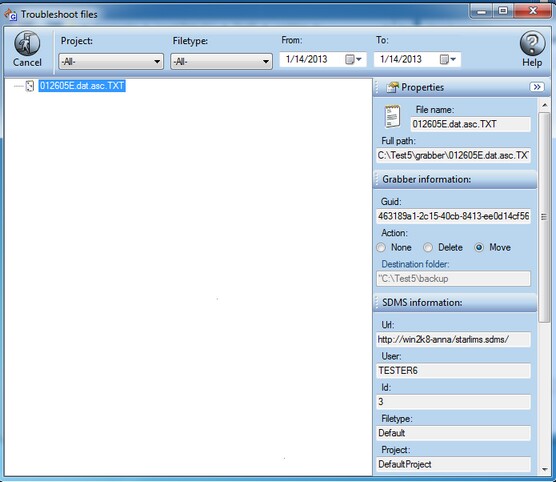556x482 pixels.
Task: Click the Cancel exit-door icon
Action: tap(27, 43)
